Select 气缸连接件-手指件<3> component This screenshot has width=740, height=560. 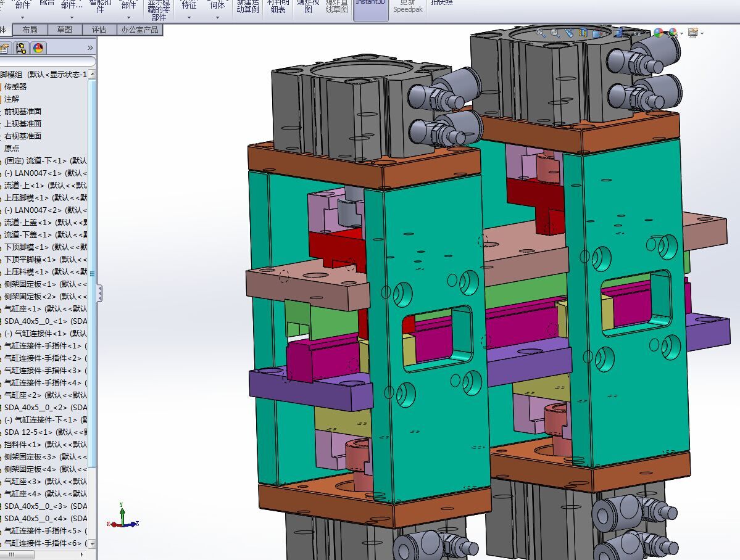[45, 370]
